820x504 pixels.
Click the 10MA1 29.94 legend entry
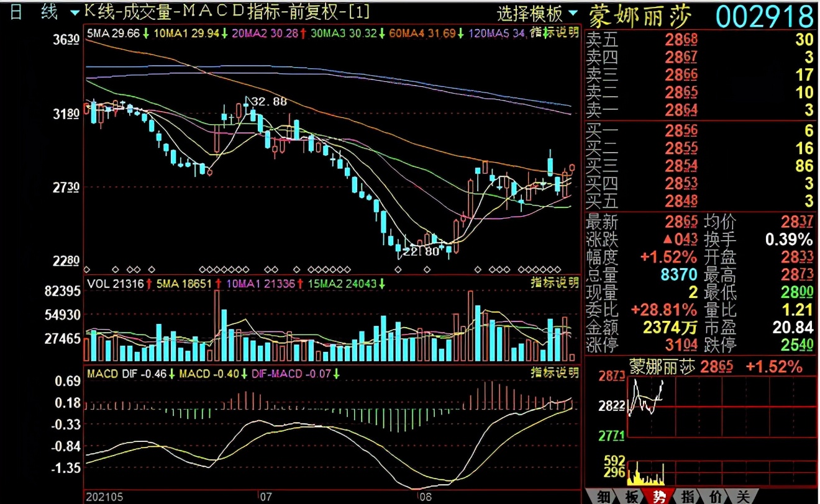[189, 33]
